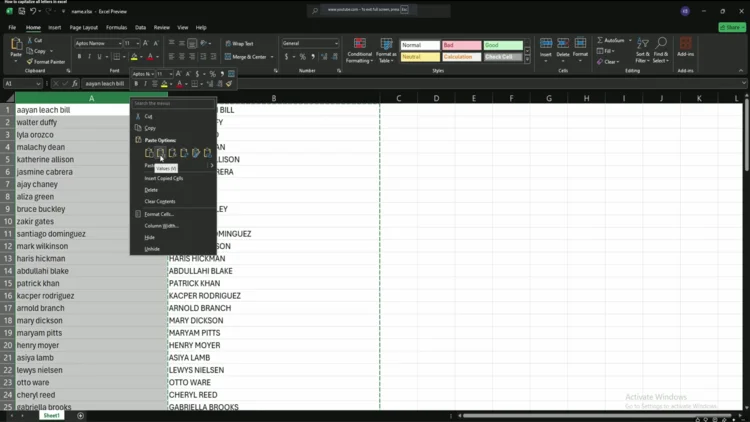Toggle Italic on the mini toolbar
Screen dimensions: 750x422
[145, 84]
